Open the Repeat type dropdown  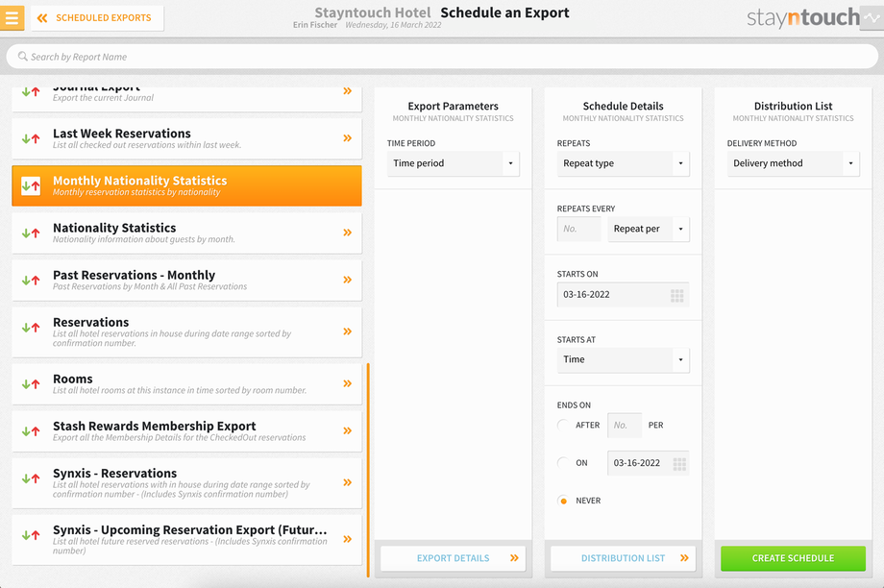pyautogui.click(x=623, y=163)
